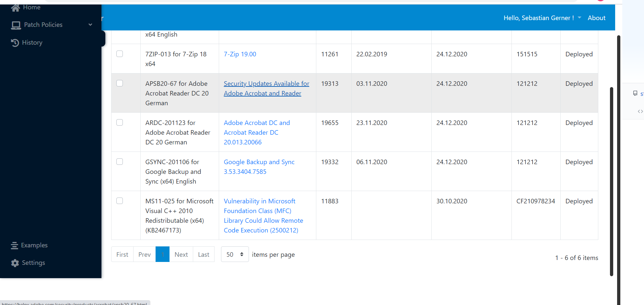Image resolution: width=644 pixels, height=305 pixels.
Task: Click the History clock icon
Action: pos(15,43)
